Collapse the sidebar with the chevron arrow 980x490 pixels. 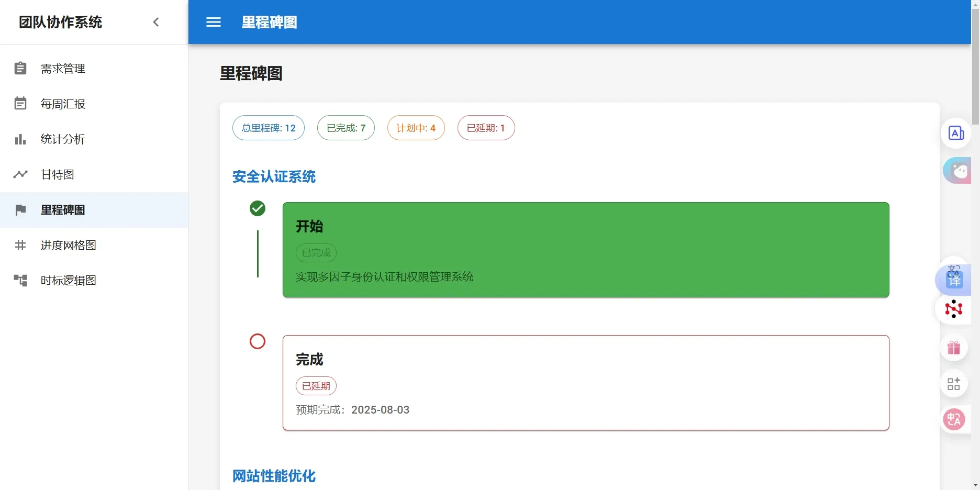pyautogui.click(x=155, y=22)
